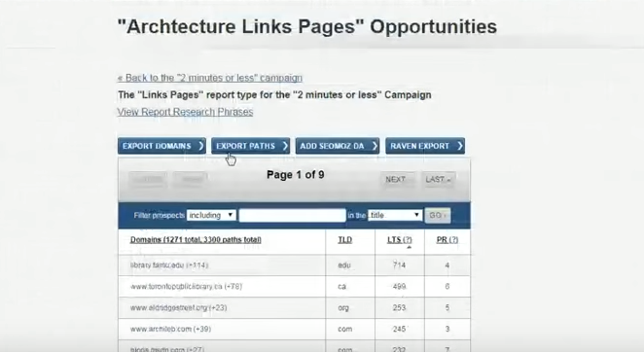Click the Export Domains button
644x352 pixels.
[161, 146]
